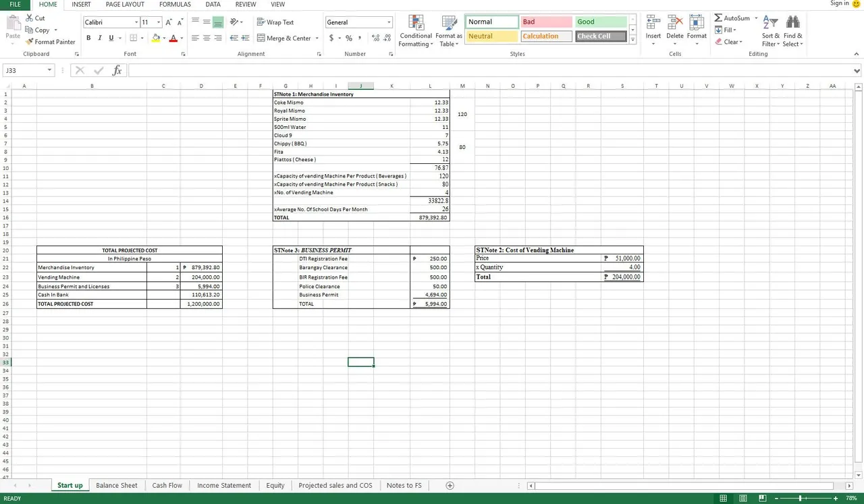Click the Copy icon in Clipboard
This screenshot has width=864, height=504.
(30, 30)
